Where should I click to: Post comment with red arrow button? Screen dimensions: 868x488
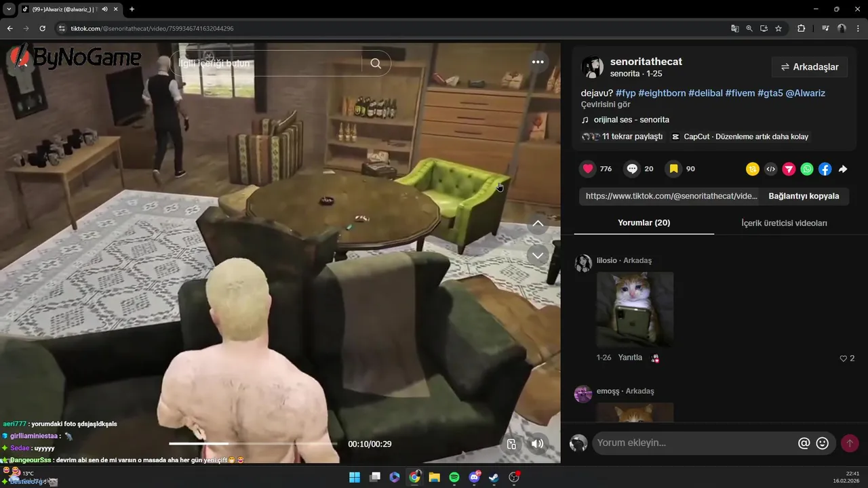coord(850,443)
